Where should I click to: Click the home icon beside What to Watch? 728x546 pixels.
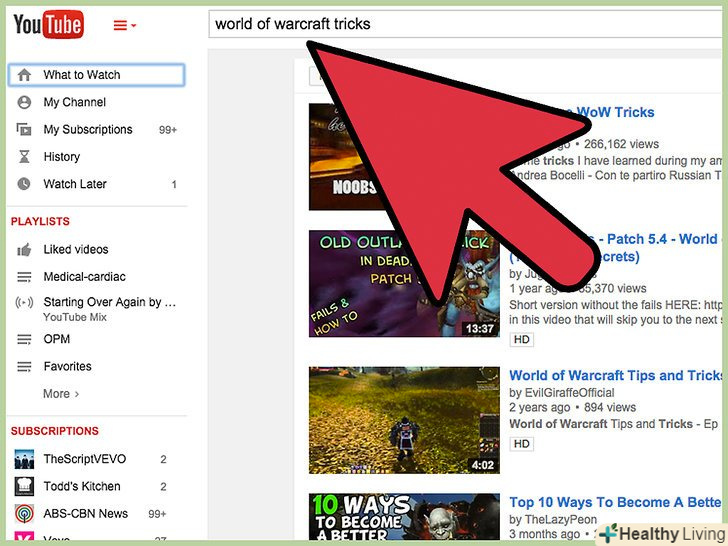coord(24,75)
